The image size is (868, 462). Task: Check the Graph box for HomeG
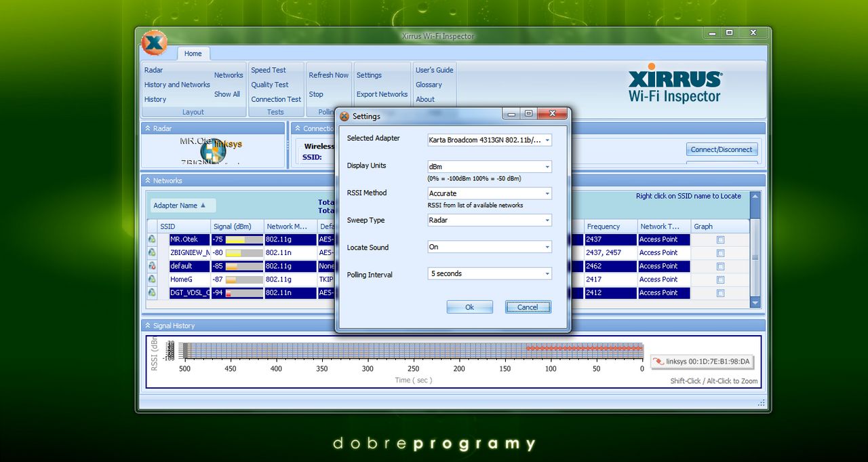pos(720,280)
